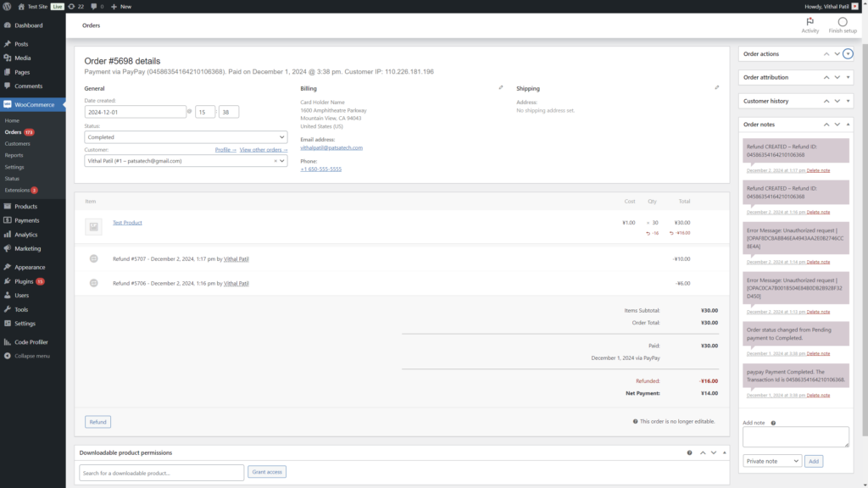Viewport: 868px width, 488px height.
Task: Click the Finish setup circle icon
Action: (842, 22)
